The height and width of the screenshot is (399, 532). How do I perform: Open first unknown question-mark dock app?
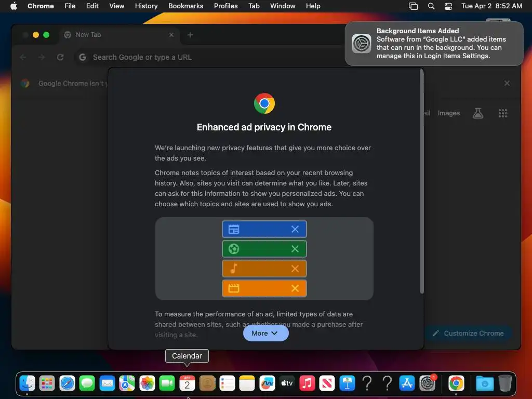pos(367,383)
